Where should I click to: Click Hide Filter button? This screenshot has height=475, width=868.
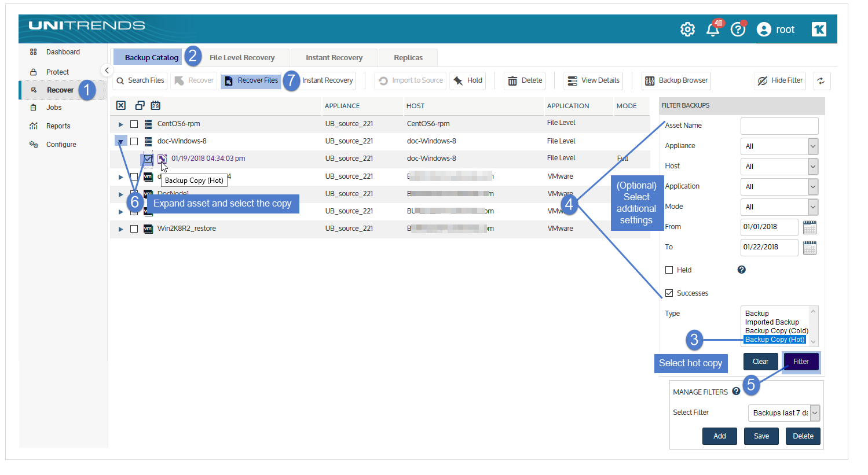[x=780, y=80]
